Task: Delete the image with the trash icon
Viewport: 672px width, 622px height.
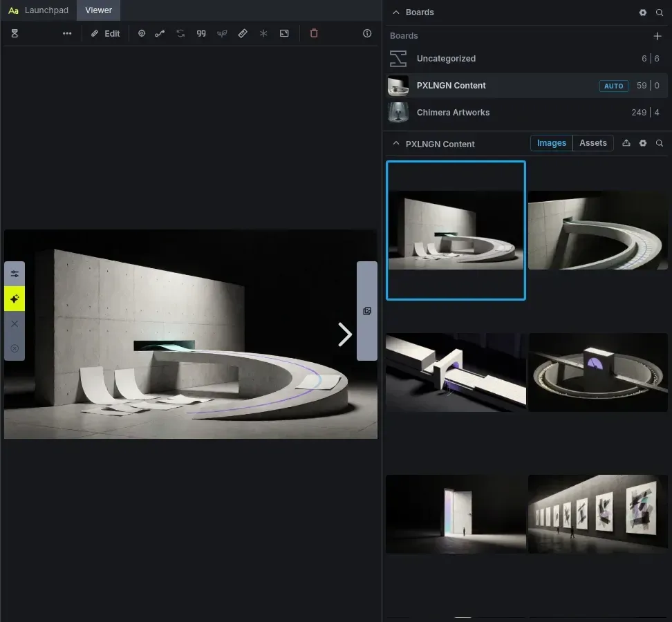Action: click(314, 33)
